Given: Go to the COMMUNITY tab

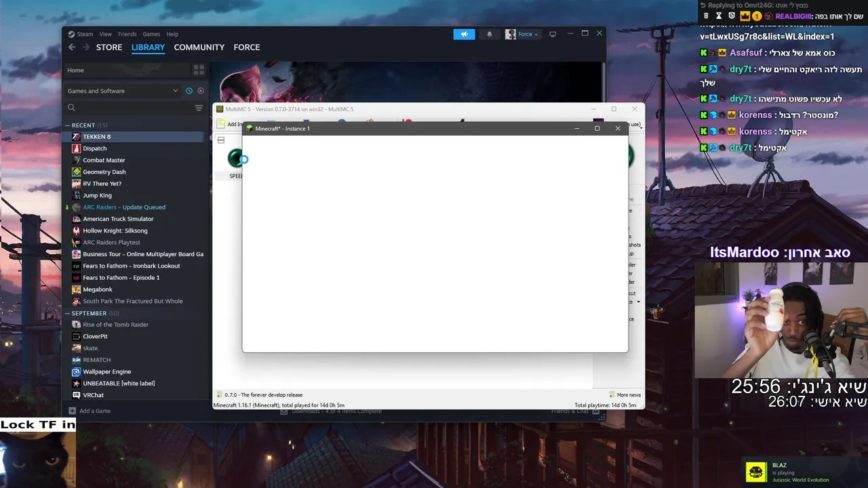Looking at the screenshot, I should point(199,47).
